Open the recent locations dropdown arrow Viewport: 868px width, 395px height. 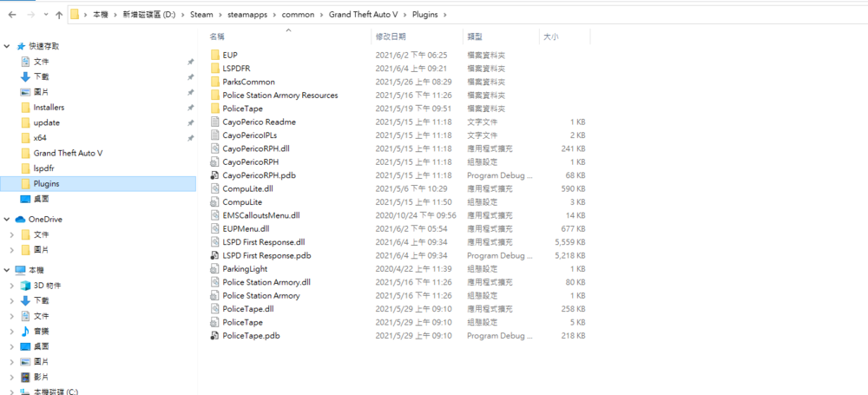coord(45,16)
